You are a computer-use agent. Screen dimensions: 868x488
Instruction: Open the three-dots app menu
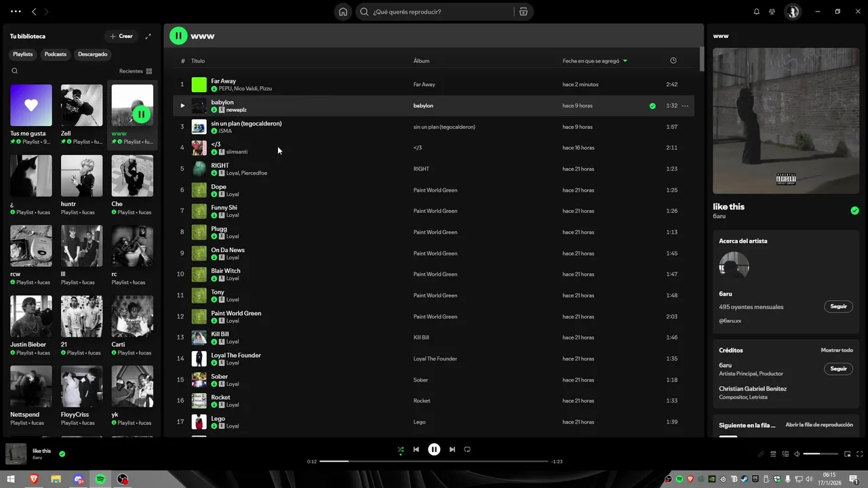16,12
